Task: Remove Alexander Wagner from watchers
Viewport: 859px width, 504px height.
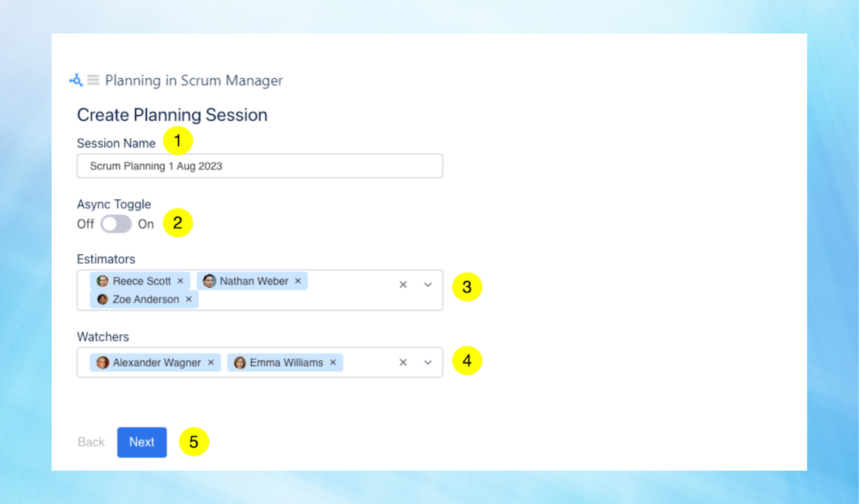Action: [213, 362]
